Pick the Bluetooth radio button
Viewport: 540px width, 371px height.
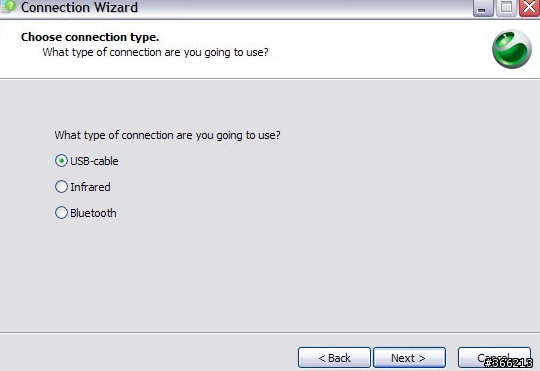click(61, 213)
